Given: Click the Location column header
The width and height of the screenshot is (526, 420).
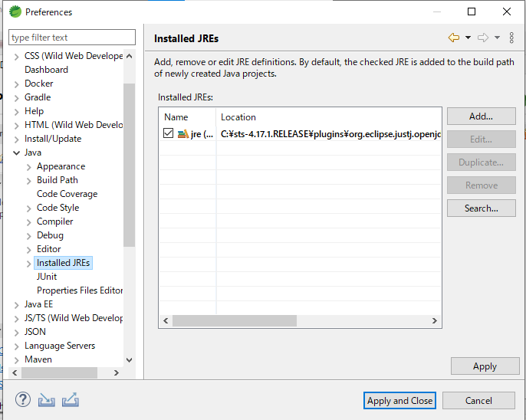Looking at the screenshot, I should pos(329,117).
